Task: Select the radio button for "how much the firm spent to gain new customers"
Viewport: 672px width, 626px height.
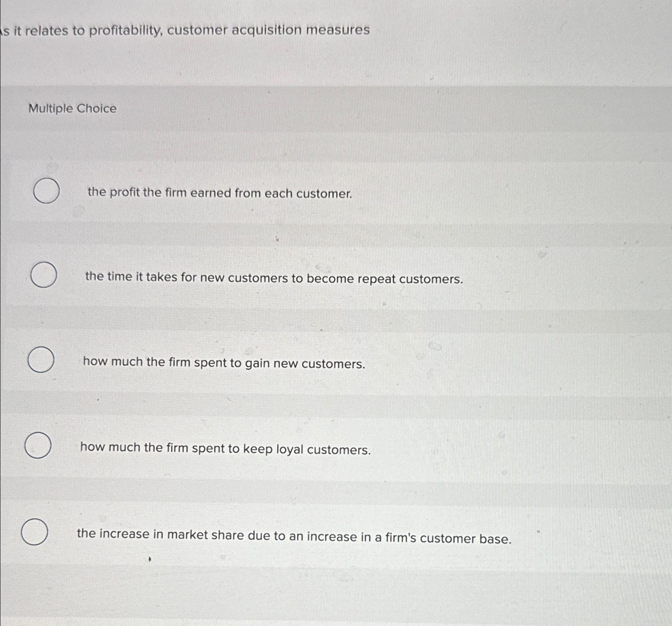Action: (x=41, y=359)
